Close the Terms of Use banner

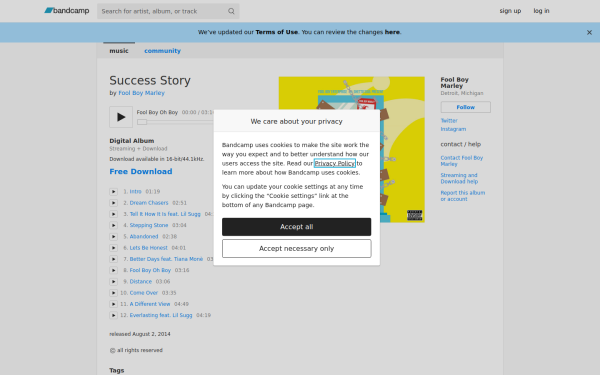[589, 33]
